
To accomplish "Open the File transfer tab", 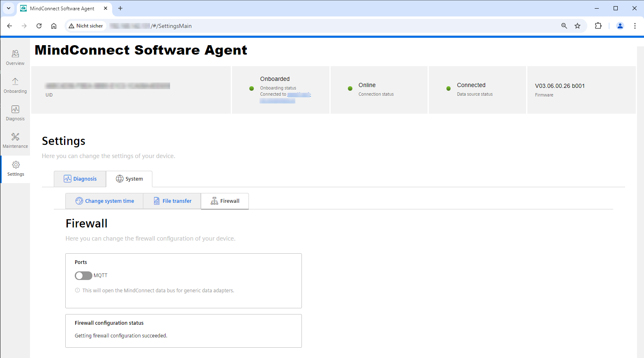I will point(172,201).
